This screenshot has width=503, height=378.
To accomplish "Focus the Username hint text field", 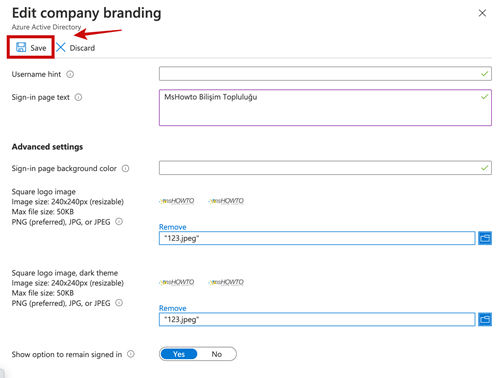I will coord(325,74).
